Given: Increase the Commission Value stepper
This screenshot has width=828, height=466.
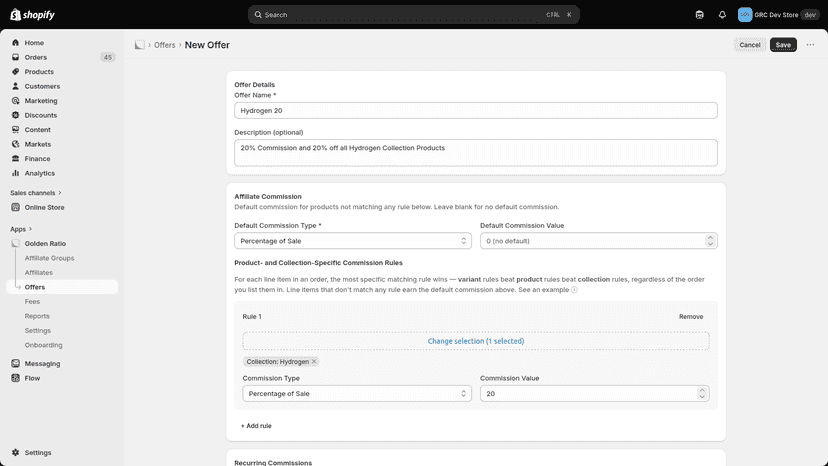Looking at the screenshot, I should pos(702,390).
